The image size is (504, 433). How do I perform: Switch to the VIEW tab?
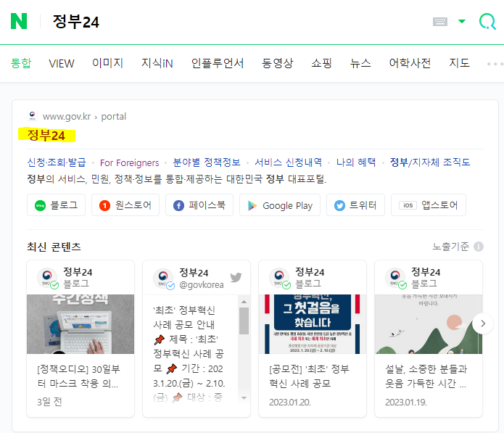62,63
